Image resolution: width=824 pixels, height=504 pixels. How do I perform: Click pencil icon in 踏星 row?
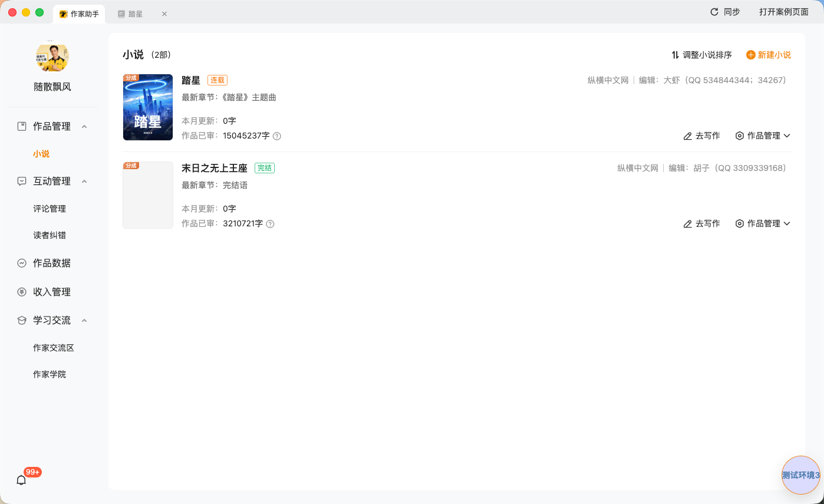(x=688, y=136)
